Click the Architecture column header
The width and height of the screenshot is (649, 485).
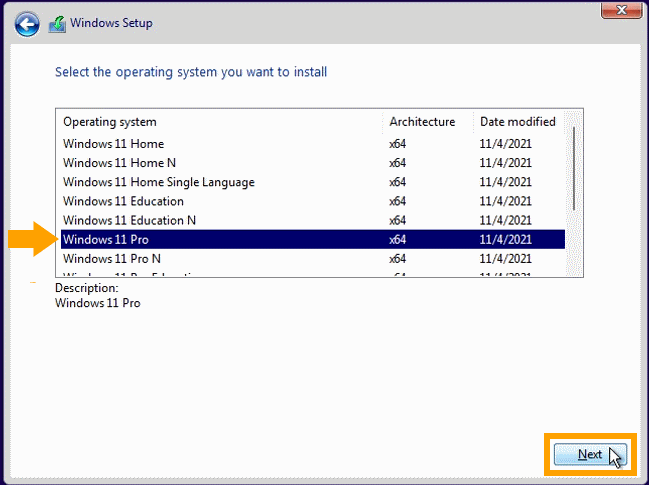(x=428, y=122)
